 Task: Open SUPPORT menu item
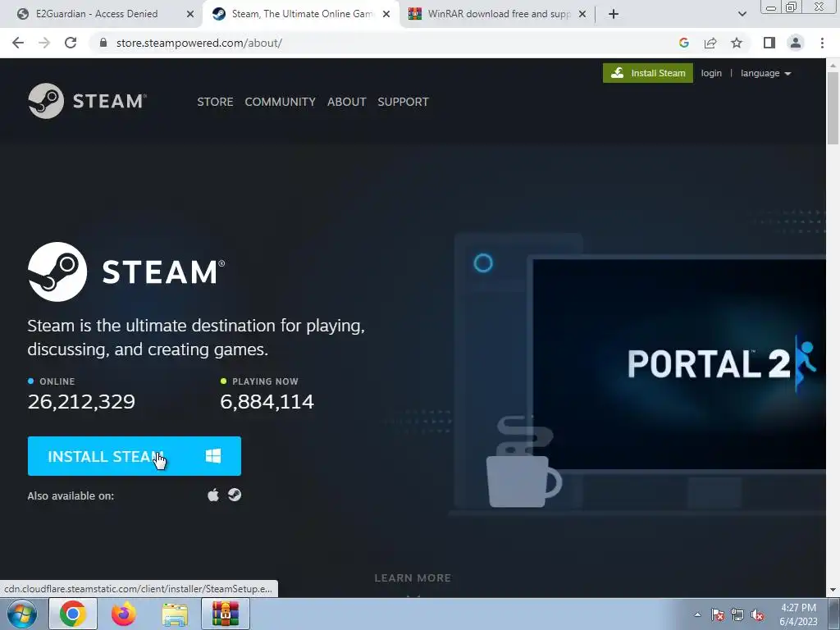coord(403,102)
